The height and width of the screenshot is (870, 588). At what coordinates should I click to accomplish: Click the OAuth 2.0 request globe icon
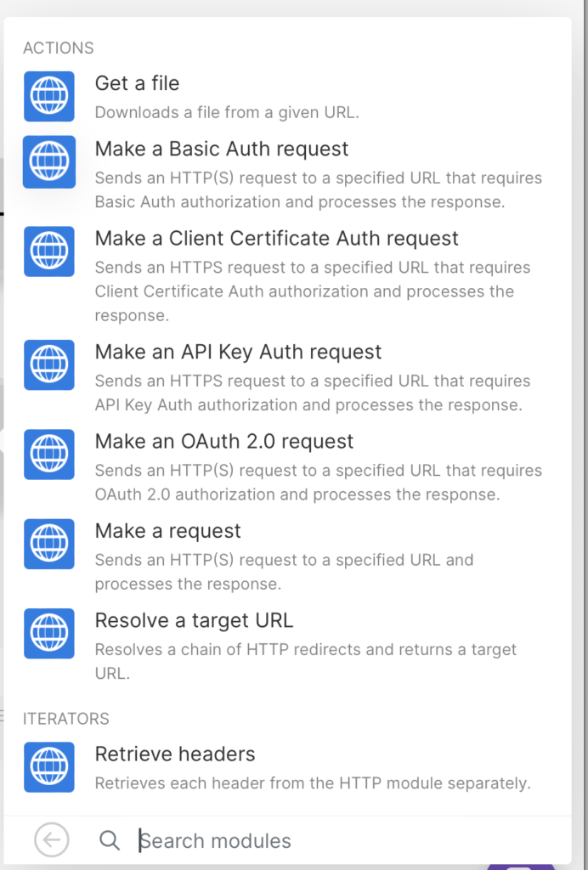pos(49,455)
